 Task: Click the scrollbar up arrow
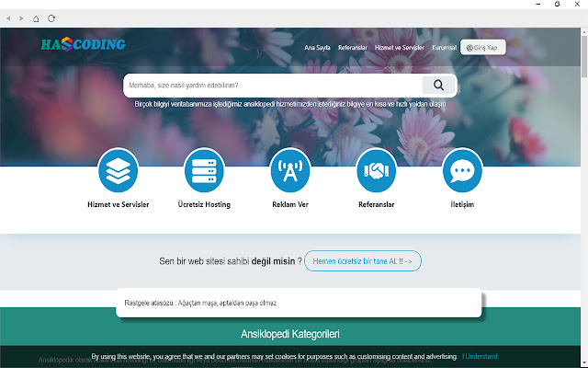(x=584, y=33)
